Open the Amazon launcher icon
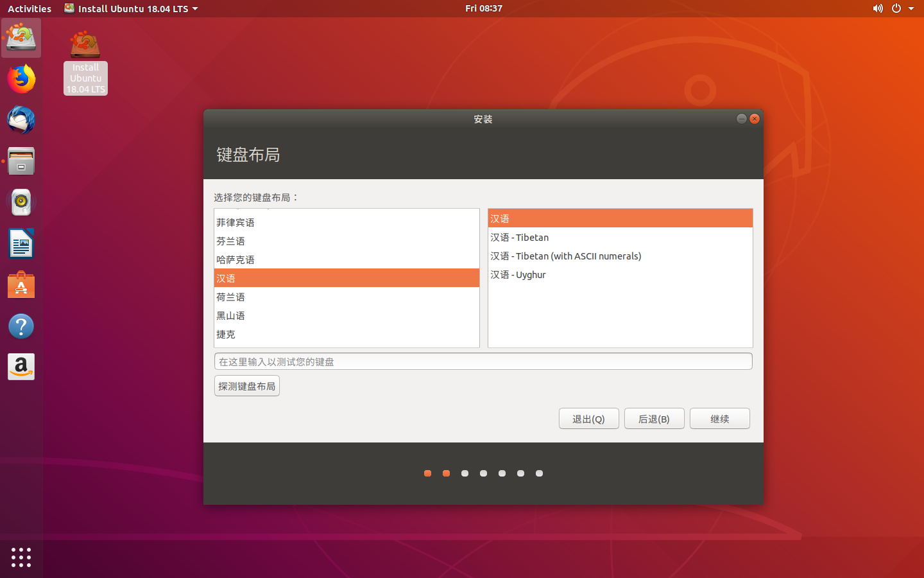Image resolution: width=924 pixels, height=578 pixels. [x=21, y=367]
